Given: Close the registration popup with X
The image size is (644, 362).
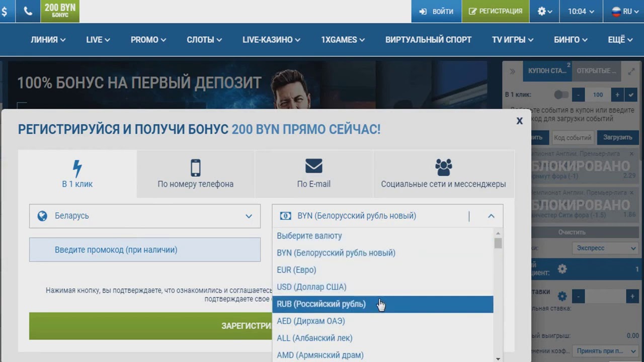Looking at the screenshot, I should pyautogui.click(x=520, y=121).
